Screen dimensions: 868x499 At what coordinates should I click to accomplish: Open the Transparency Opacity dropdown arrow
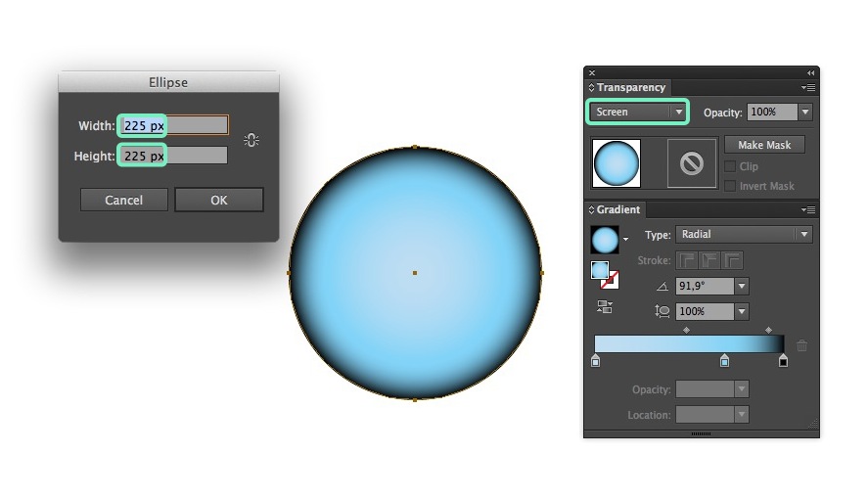[805, 113]
